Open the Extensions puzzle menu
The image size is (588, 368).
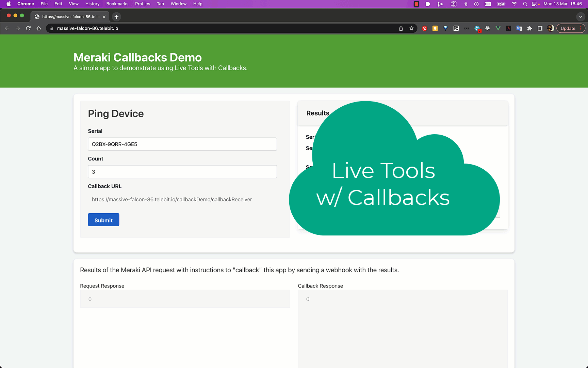click(529, 28)
